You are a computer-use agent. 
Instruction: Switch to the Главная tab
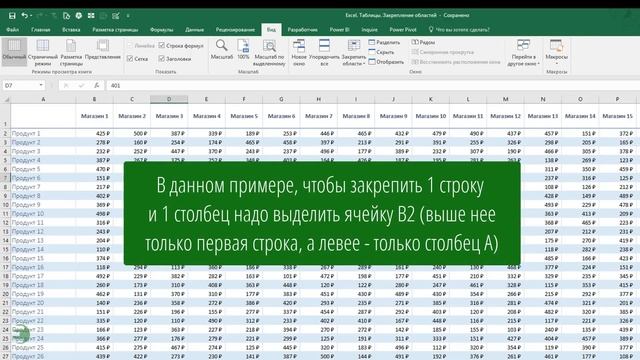point(41,29)
